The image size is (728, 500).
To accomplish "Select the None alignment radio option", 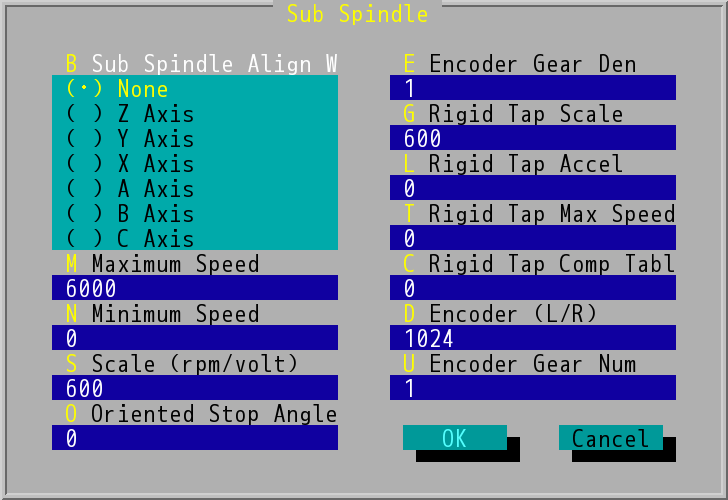I will [x=117, y=88].
